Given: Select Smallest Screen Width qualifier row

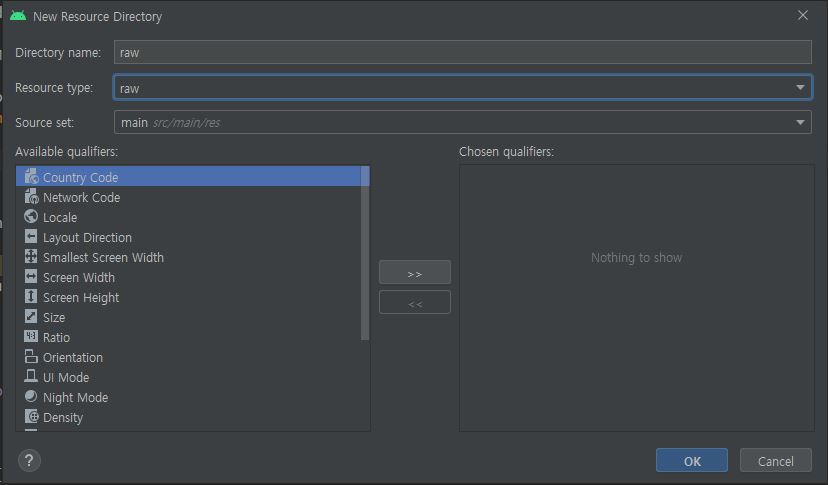Looking at the screenshot, I should [x=189, y=257].
